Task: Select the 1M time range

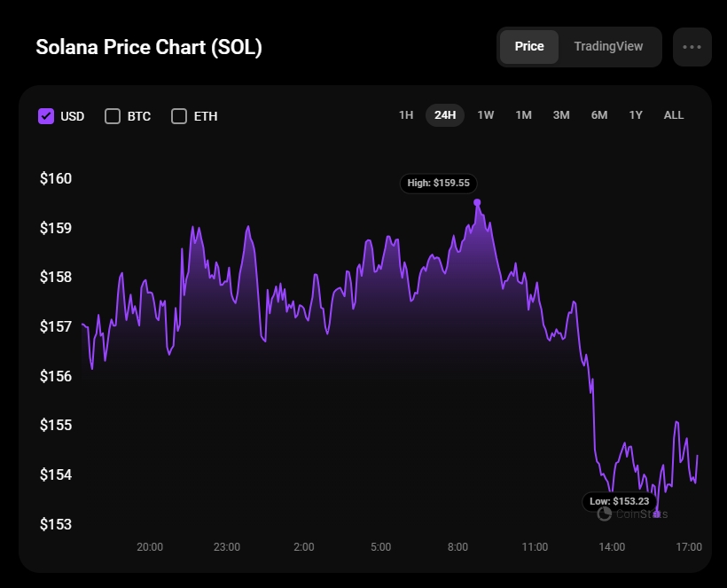Action: [x=523, y=115]
